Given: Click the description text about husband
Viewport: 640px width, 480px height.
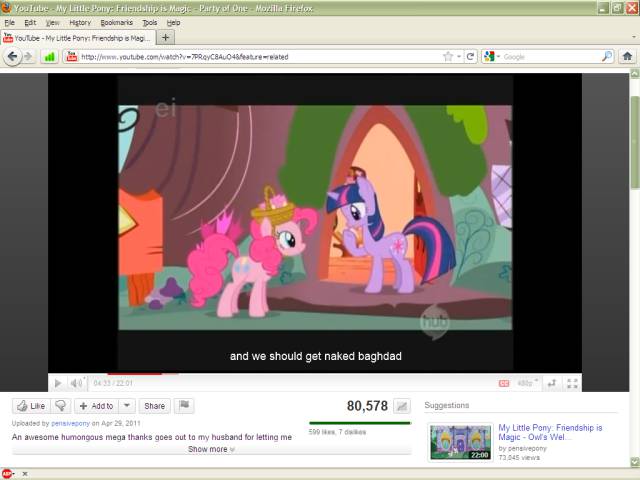Looking at the screenshot, I should click(x=151, y=437).
